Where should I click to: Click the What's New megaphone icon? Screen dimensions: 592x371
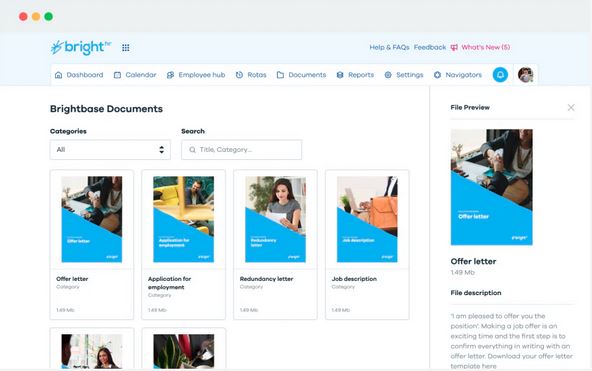(x=454, y=47)
